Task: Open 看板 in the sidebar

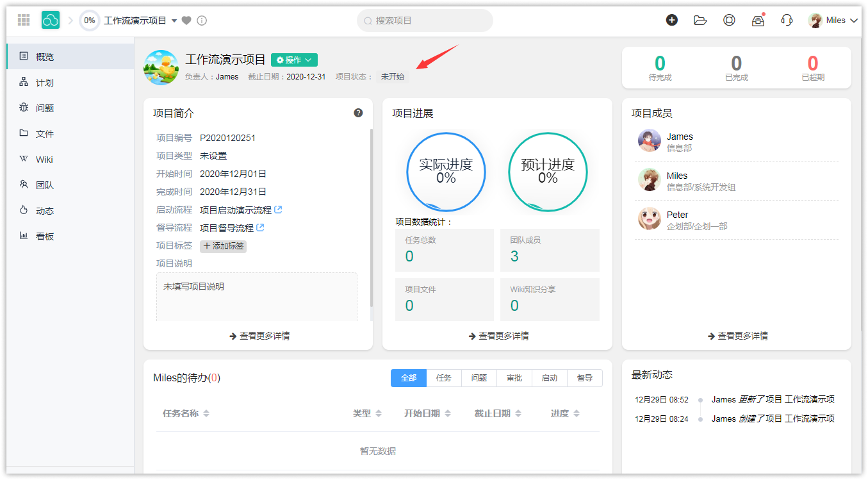Action: (x=44, y=236)
